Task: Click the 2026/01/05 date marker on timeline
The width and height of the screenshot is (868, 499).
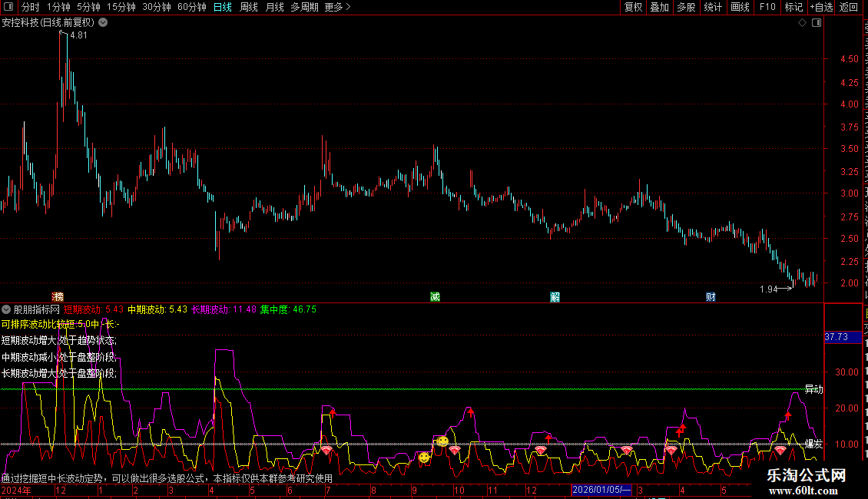Action: 601,490
